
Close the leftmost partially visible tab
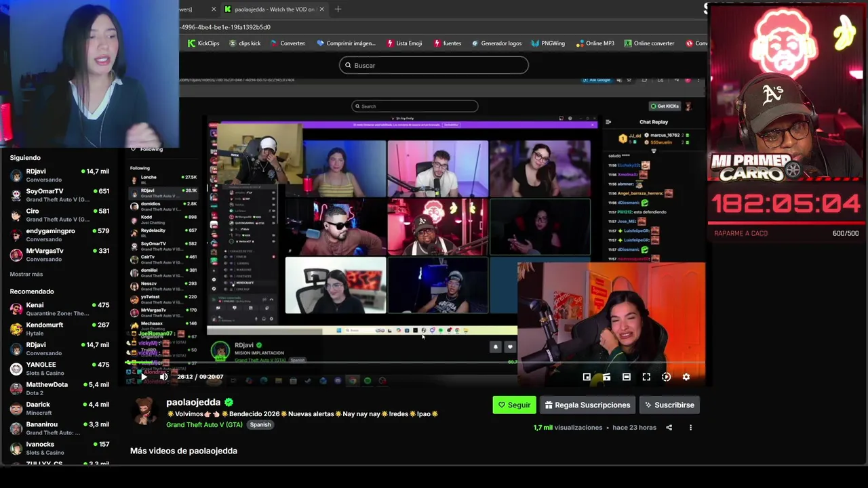pos(214,9)
